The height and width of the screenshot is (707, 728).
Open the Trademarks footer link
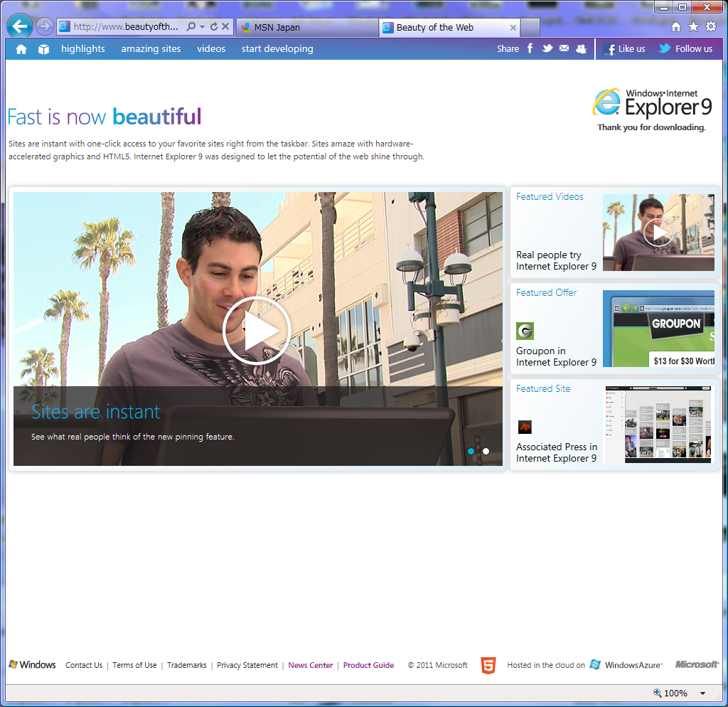click(x=187, y=665)
